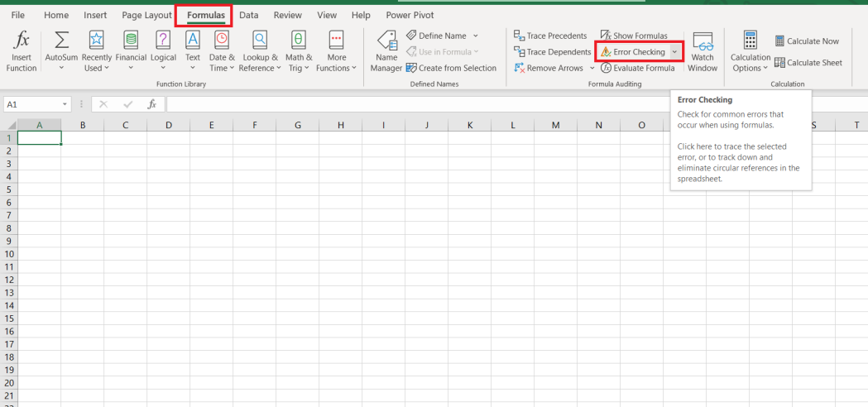
Task: Switch to the Insert tab
Action: tap(95, 15)
